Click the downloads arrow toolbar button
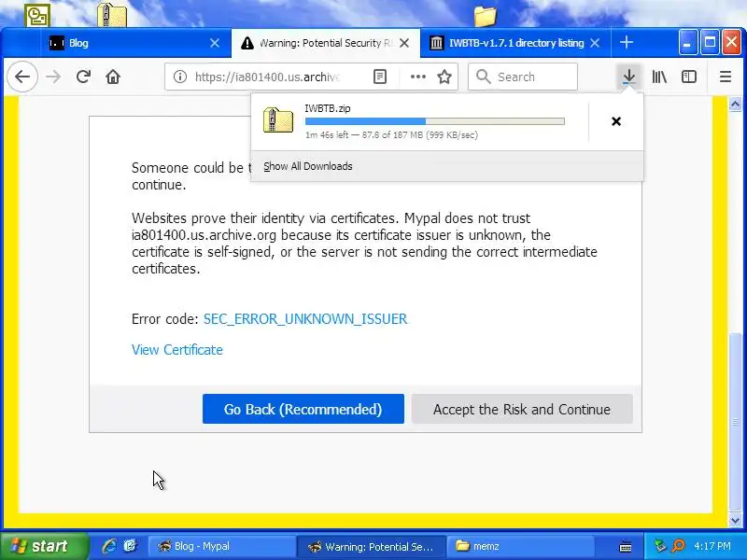Viewport: 747px width, 560px height. [x=628, y=77]
